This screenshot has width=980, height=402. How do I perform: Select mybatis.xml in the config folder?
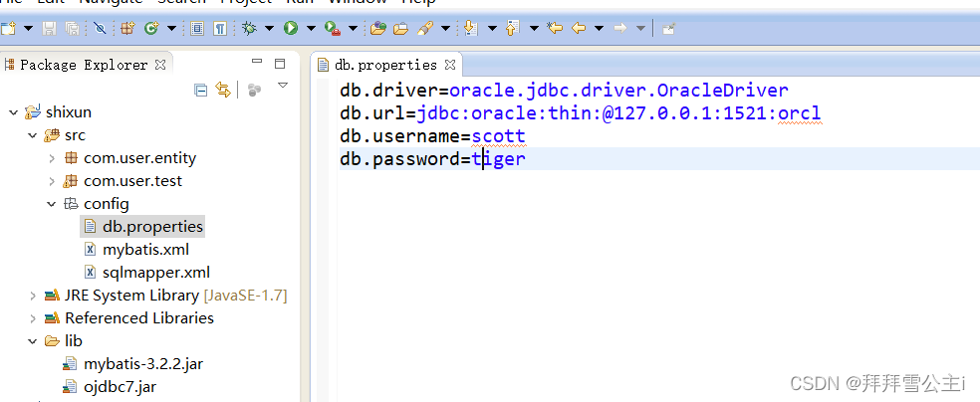[x=145, y=250]
